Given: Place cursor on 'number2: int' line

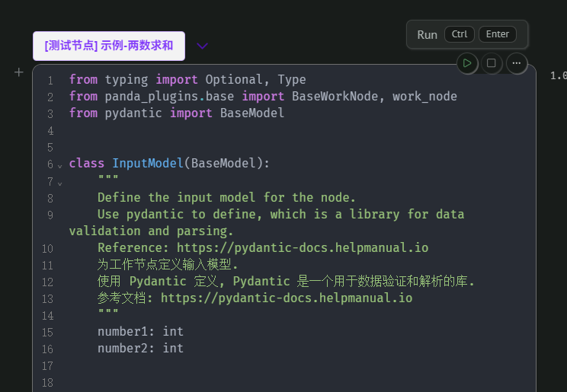Looking at the screenshot, I should [140, 349].
